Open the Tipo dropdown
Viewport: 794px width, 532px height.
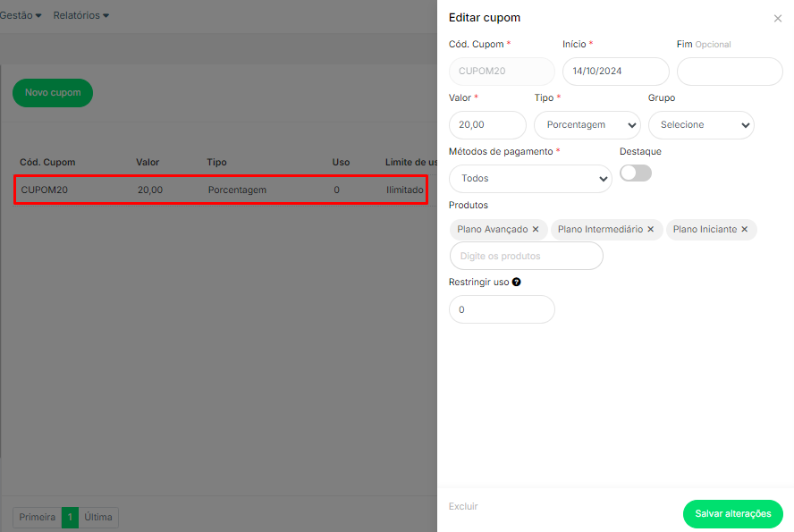click(587, 125)
